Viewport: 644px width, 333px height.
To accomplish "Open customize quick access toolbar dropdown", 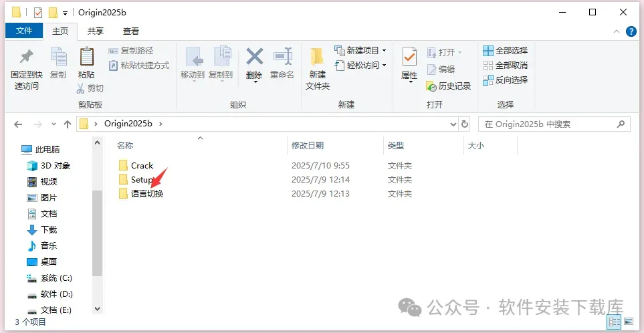I will click(65, 13).
